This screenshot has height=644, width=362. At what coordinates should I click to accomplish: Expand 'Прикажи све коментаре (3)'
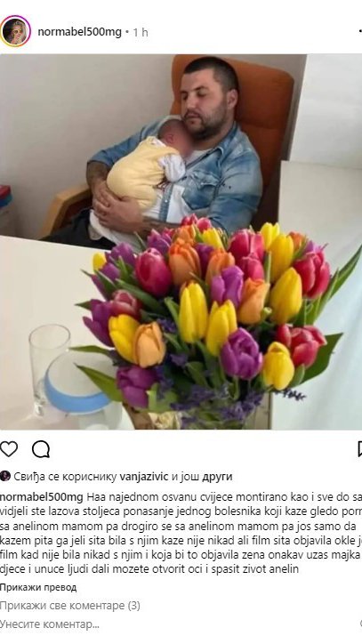tap(70, 606)
